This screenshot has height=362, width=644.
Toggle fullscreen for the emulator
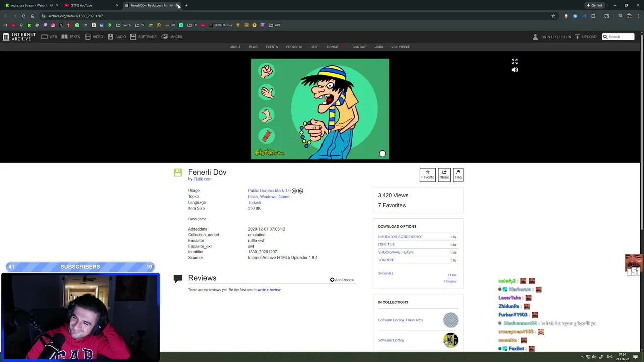(515, 61)
